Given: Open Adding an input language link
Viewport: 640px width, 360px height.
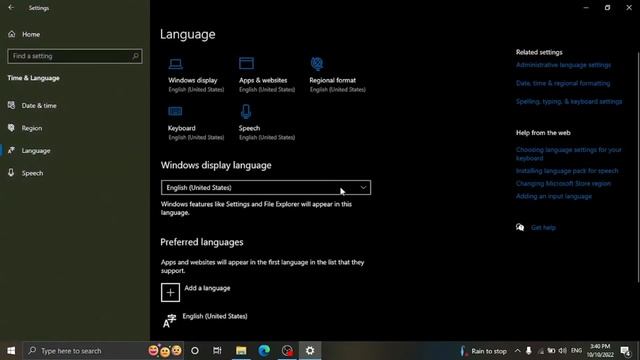Looking at the screenshot, I should [x=554, y=196].
